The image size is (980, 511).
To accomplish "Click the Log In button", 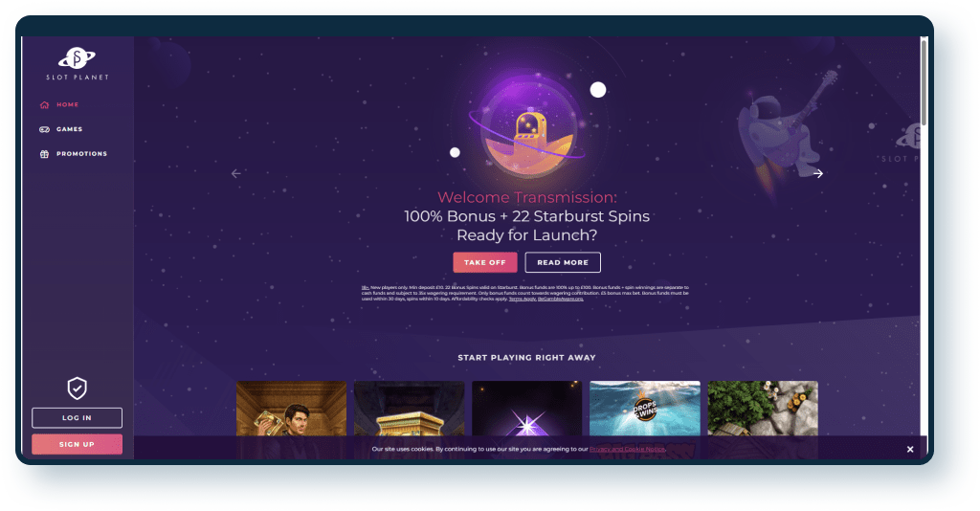I will click(77, 418).
